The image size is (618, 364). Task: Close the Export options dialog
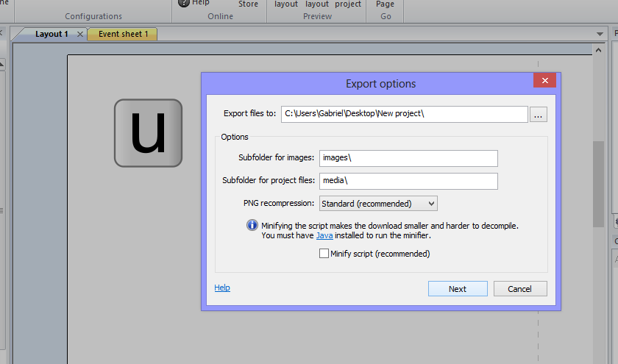coord(544,81)
